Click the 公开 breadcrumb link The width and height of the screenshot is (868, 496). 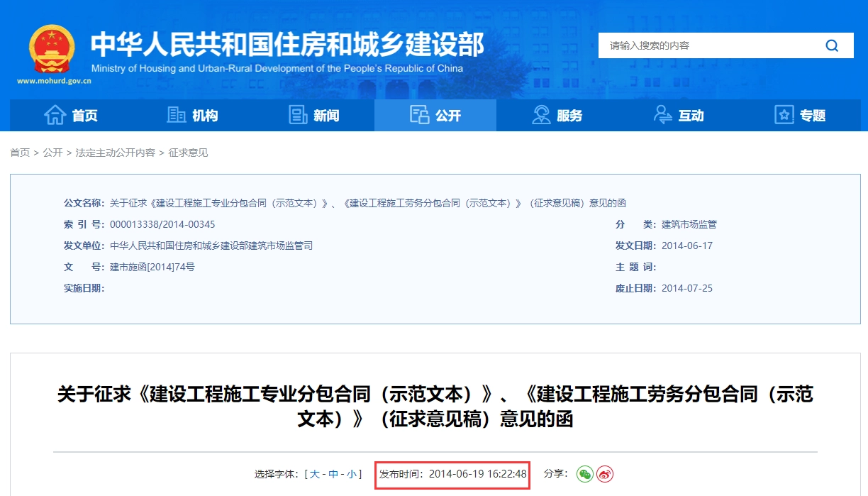tap(52, 153)
